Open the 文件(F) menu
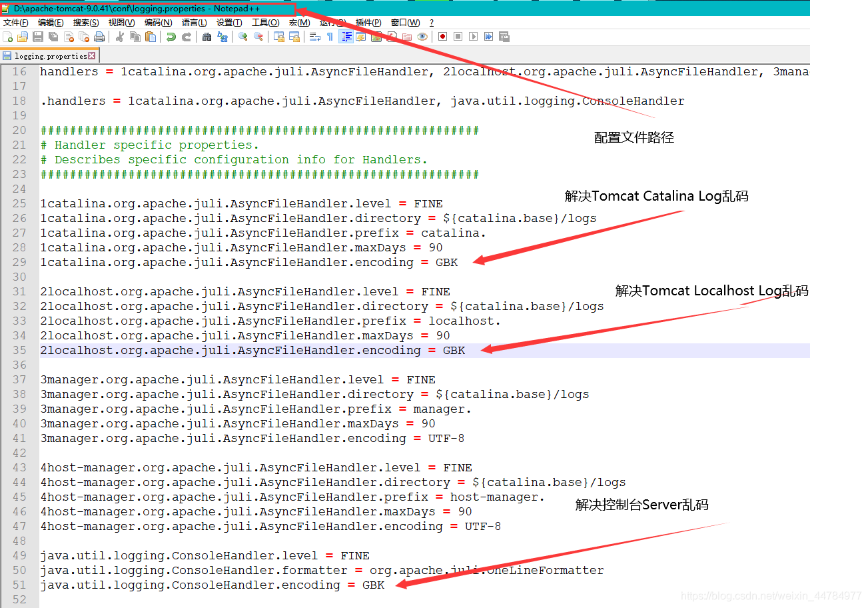 (16, 23)
